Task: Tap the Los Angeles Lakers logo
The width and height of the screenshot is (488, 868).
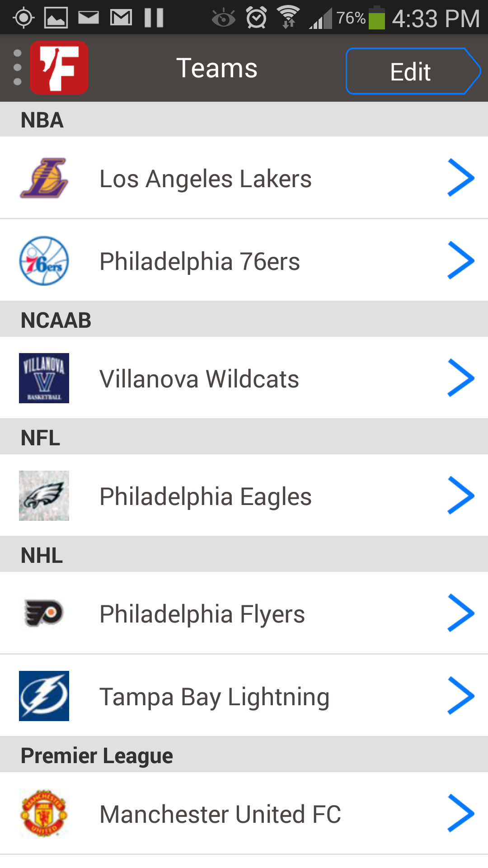Action: (x=44, y=178)
